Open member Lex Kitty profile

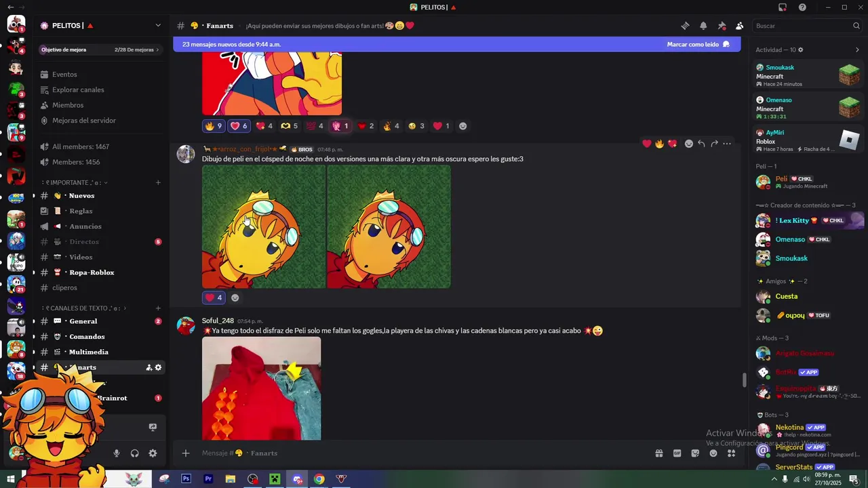coord(810,220)
